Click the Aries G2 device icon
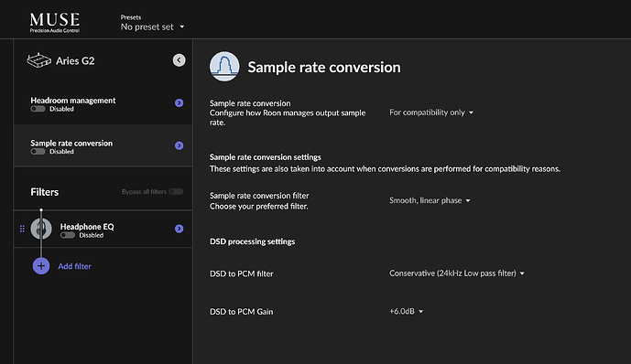Screen dimensions: 631x364 tap(38, 60)
